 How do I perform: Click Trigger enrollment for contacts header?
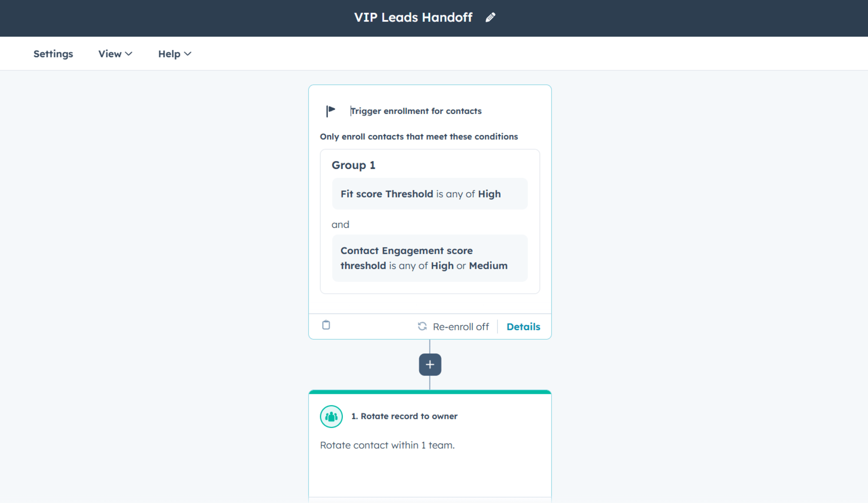click(416, 111)
